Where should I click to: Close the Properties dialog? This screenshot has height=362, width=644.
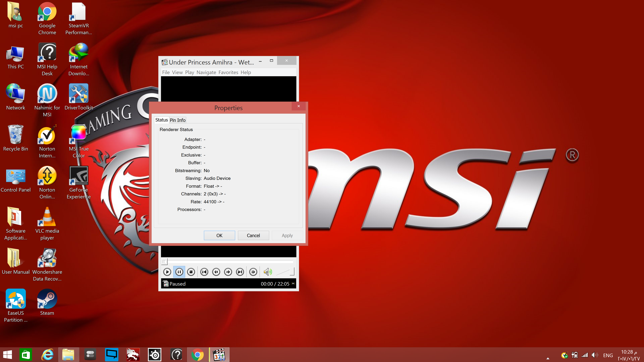(x=299, y=106)
